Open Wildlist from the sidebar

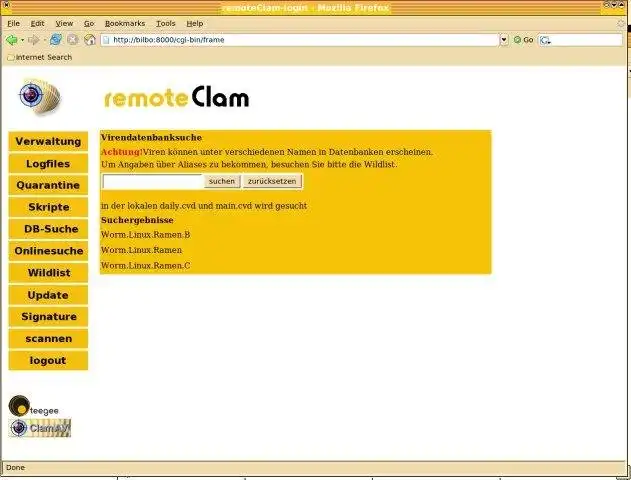click(x=48, y=273)
